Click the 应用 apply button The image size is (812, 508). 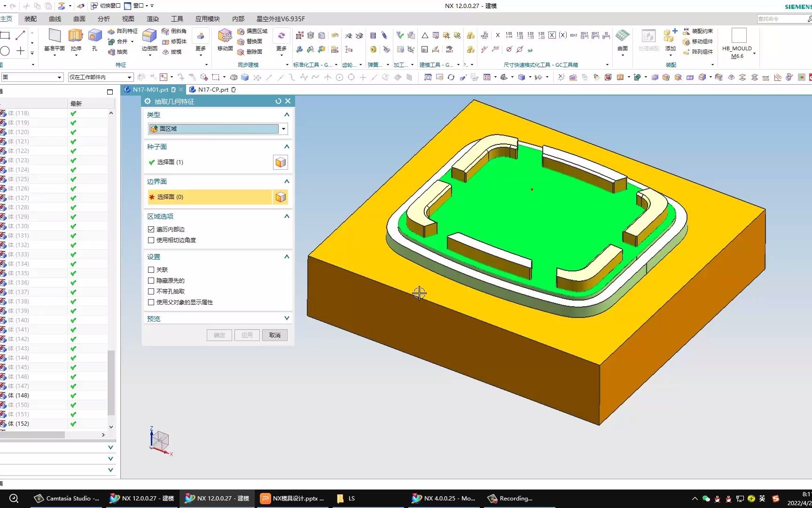[247, 335]
